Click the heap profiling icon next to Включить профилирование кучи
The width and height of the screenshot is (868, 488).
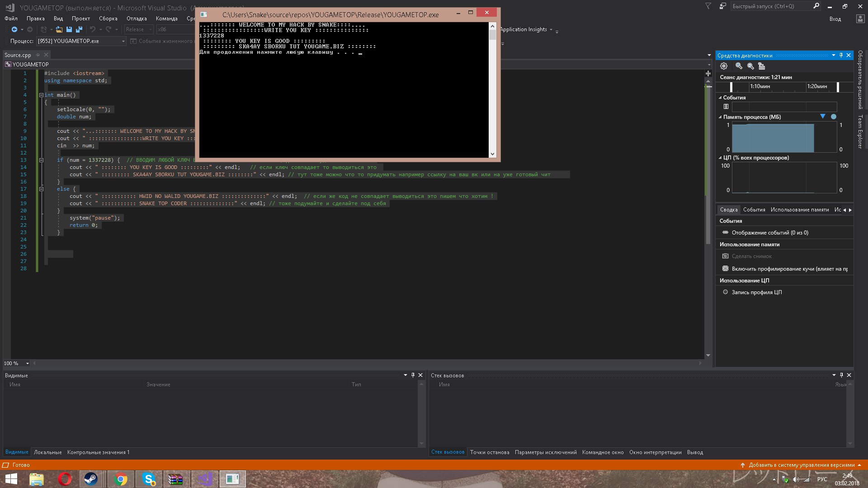725,268
